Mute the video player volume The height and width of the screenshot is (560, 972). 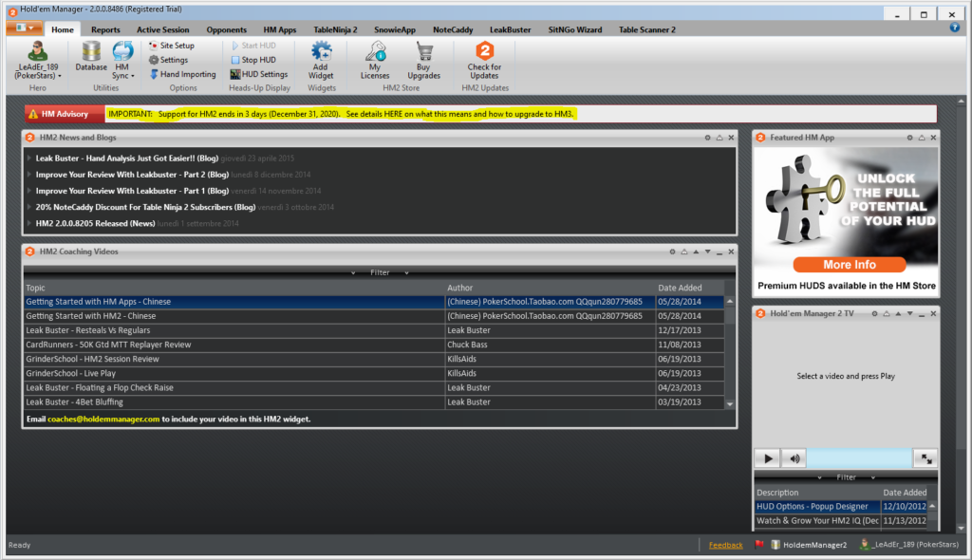click(x=794, y=458)
